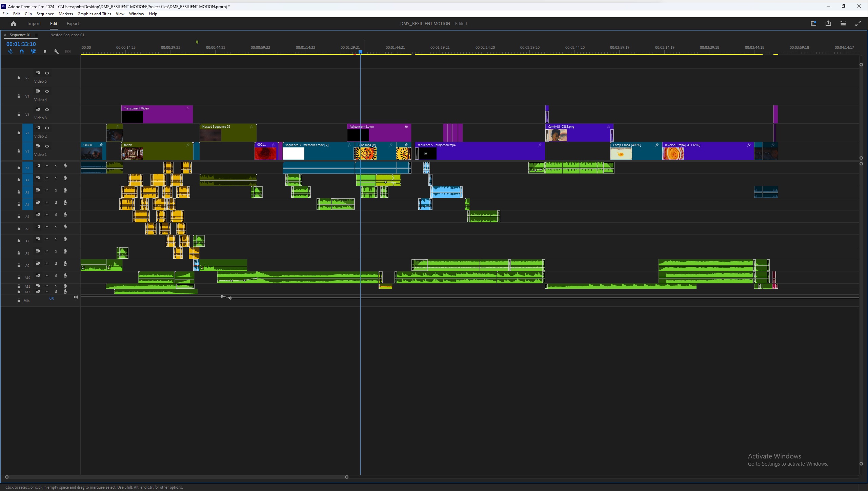Screen dimensions: 868x491
Task: Open Sequence 01 panel hamburger menu
Action: (36, 35)
